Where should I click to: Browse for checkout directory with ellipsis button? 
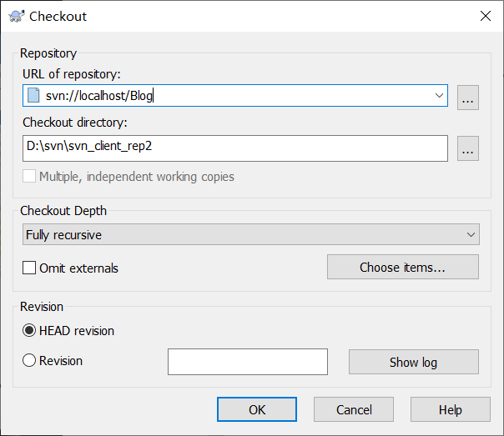tap(467, 148)
